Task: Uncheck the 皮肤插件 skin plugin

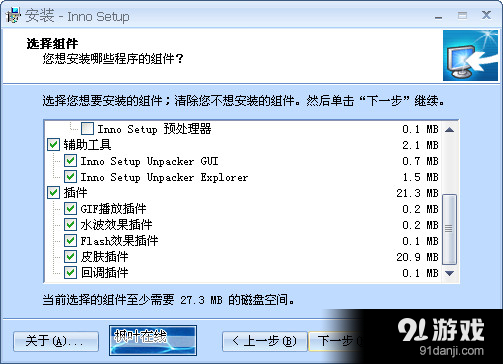Action: (70, 257)
